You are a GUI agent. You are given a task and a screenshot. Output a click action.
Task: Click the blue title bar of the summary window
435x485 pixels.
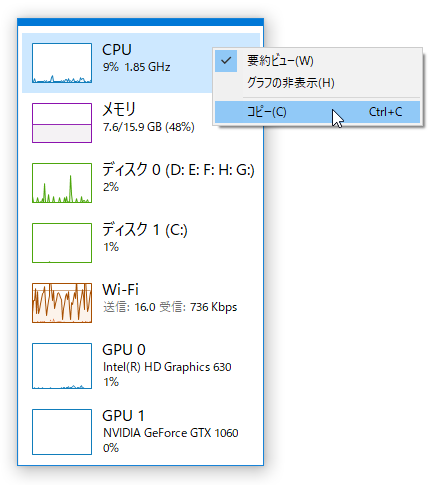[x=140, y=22]
